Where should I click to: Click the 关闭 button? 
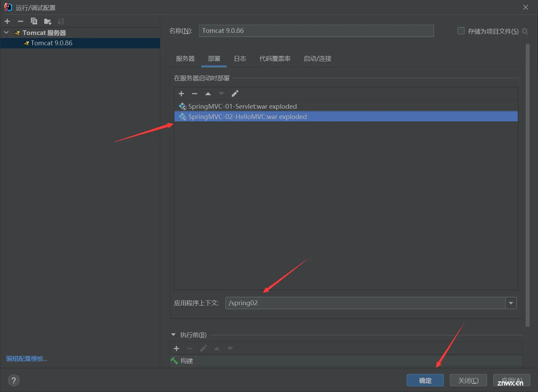[x=468, y=380]
